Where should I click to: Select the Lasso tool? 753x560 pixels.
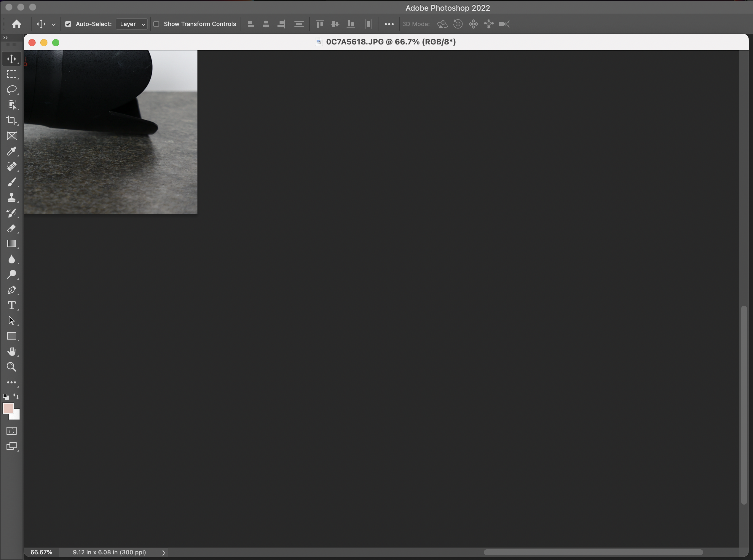12,89
